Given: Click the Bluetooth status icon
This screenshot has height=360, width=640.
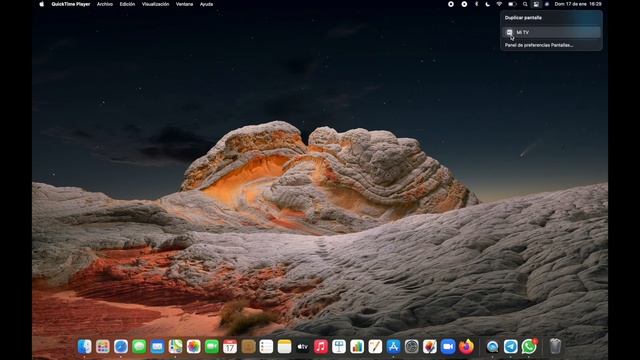Looking at the screenshot, I should coord(476,4).
